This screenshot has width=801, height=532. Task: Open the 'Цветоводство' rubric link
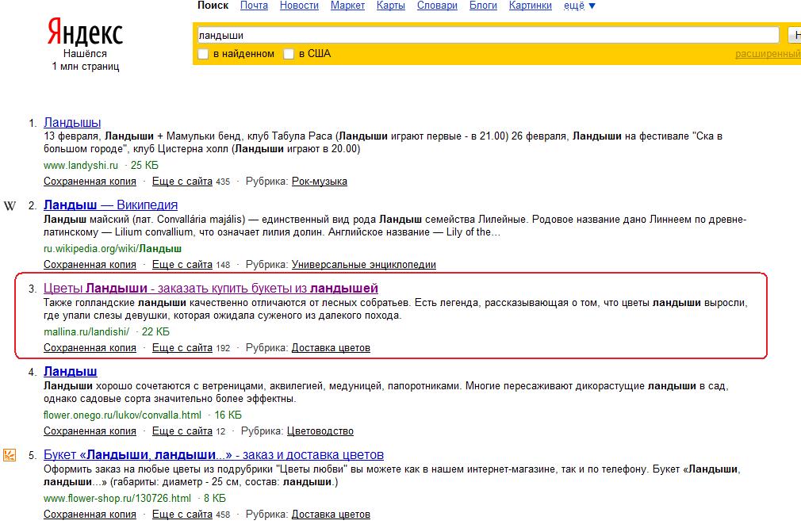pos(320,431)
